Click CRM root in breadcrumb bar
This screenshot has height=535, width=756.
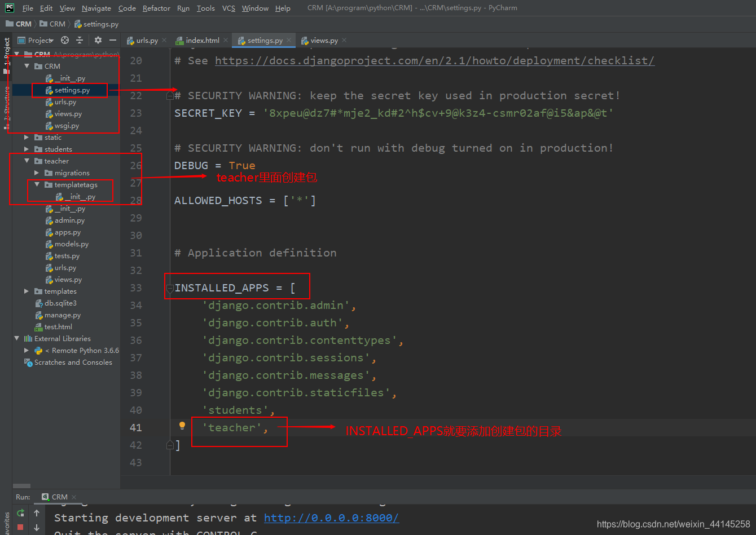[19, 24]
